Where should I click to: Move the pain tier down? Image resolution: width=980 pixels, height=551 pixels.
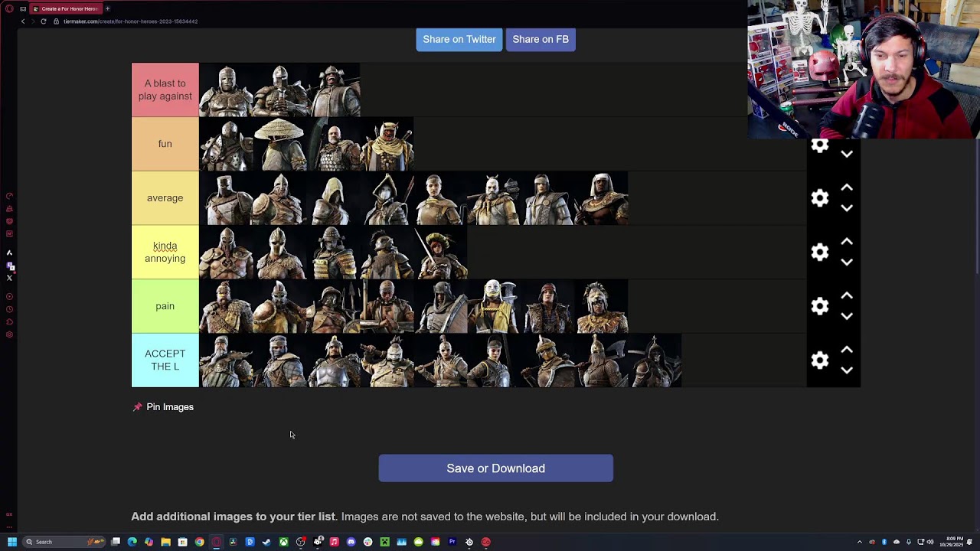pyautogui.click(x=847, y=316)
